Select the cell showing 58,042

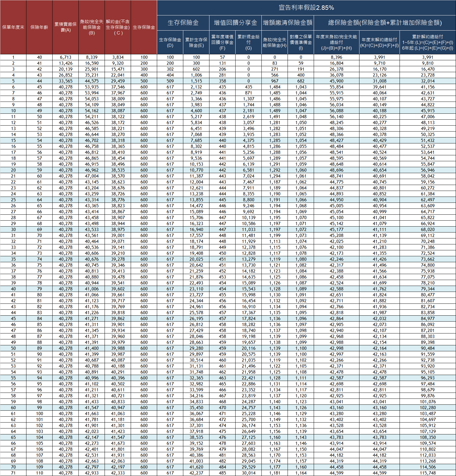(x=427, y=176)
